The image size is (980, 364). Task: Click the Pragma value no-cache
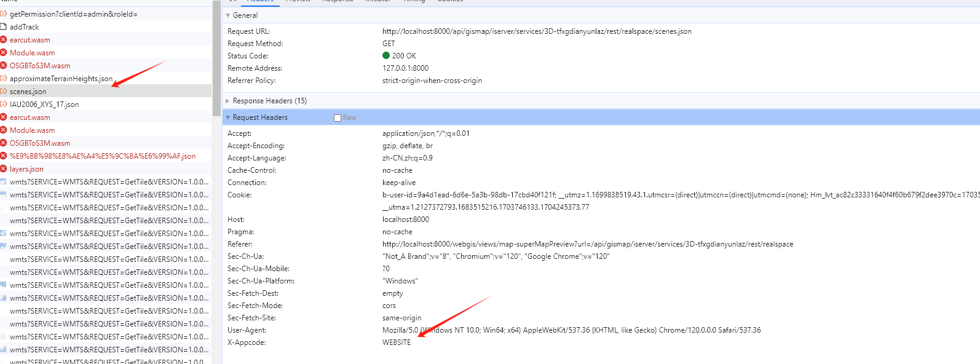click(x=397, y=232)
